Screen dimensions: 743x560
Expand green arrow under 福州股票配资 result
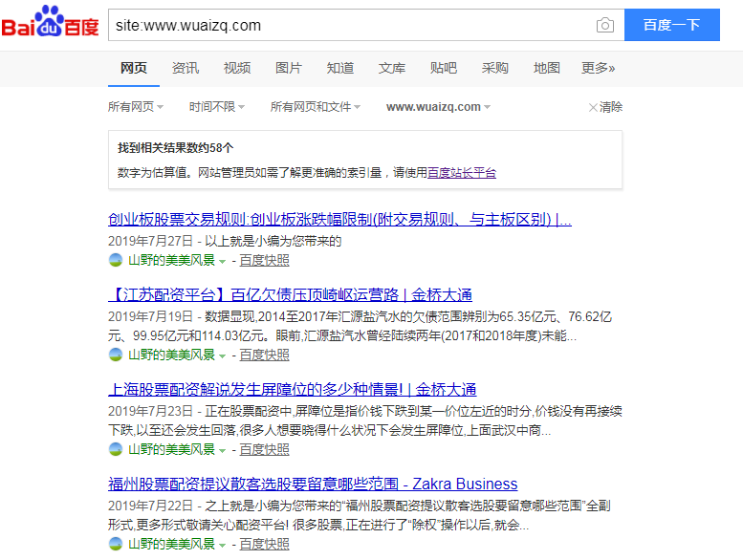[222, 546]
